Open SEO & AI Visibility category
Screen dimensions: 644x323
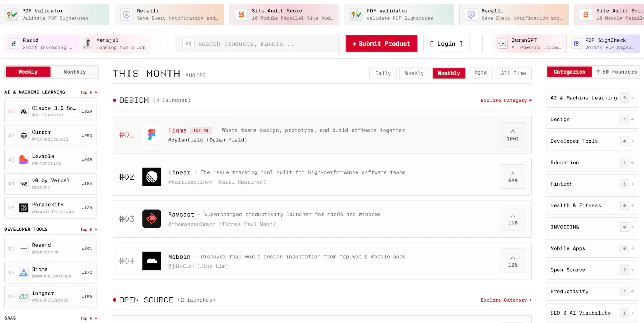[x=592, y=313]
